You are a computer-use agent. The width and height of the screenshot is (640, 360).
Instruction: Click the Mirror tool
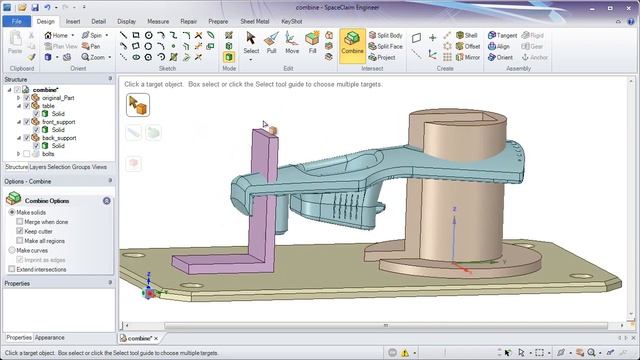pyautogui.click(x=468, y=57)
